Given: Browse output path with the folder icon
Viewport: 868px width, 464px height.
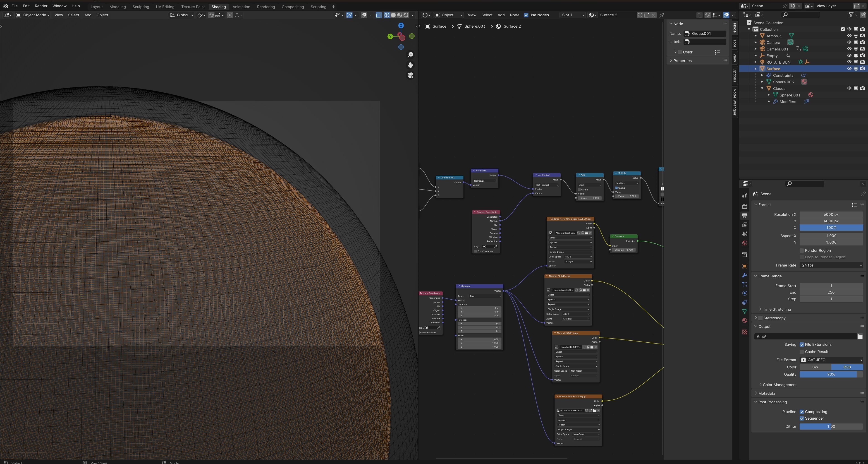Looking at the screenshot, I should point(860,336).
